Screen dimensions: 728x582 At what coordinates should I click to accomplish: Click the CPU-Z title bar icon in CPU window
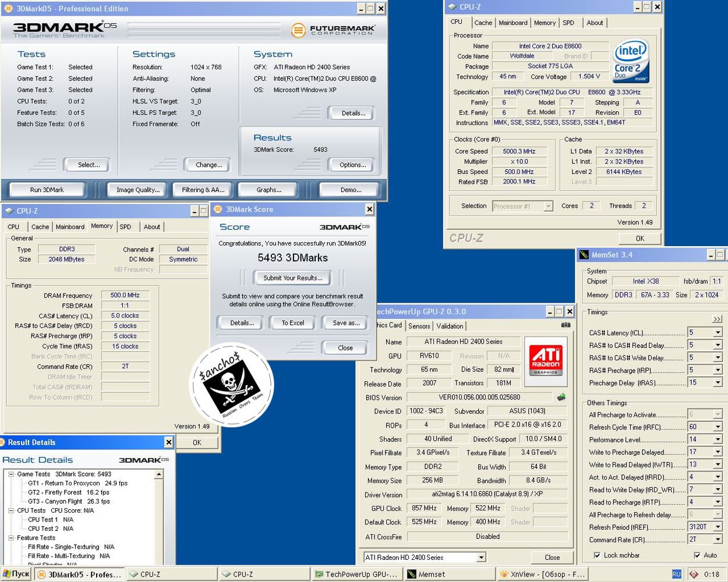coord(452,7)
